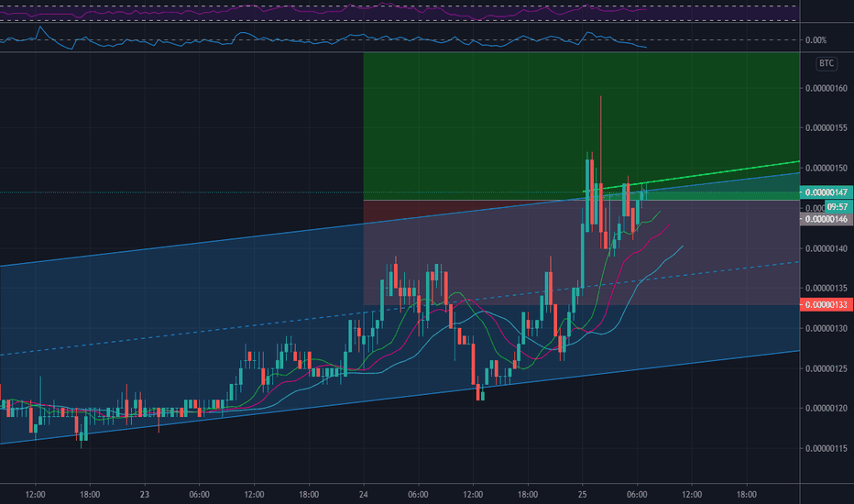The height and width of the screenshot is (504, 854).
Task: Click the 09:57 candle countdown label
Action: click(x=838, y=206)
